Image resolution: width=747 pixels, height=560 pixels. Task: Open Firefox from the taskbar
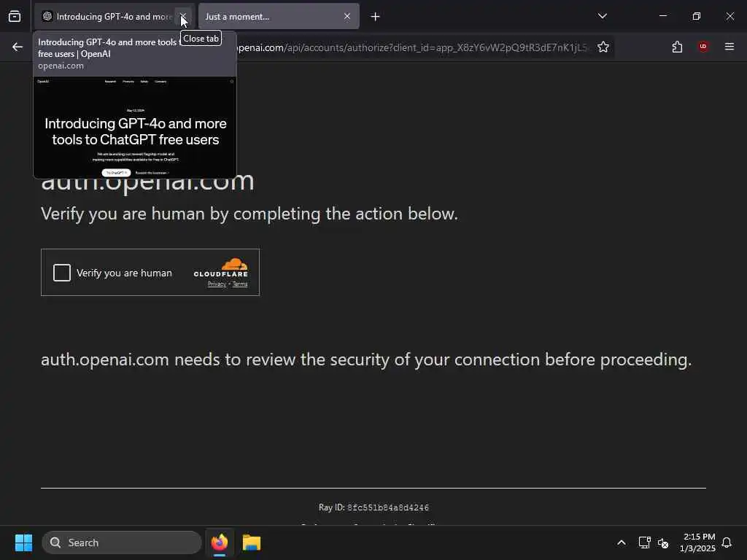coord(220,542)
